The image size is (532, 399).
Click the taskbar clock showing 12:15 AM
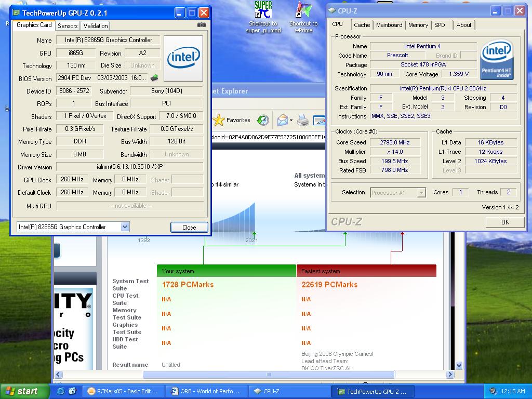click(513, 391)
